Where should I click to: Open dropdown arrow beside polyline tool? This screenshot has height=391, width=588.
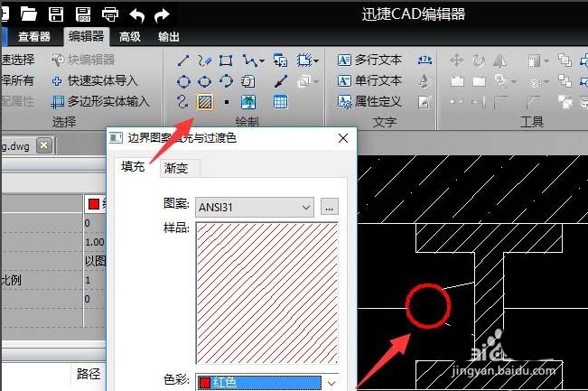pyautogui.click(x=262, y=61)
